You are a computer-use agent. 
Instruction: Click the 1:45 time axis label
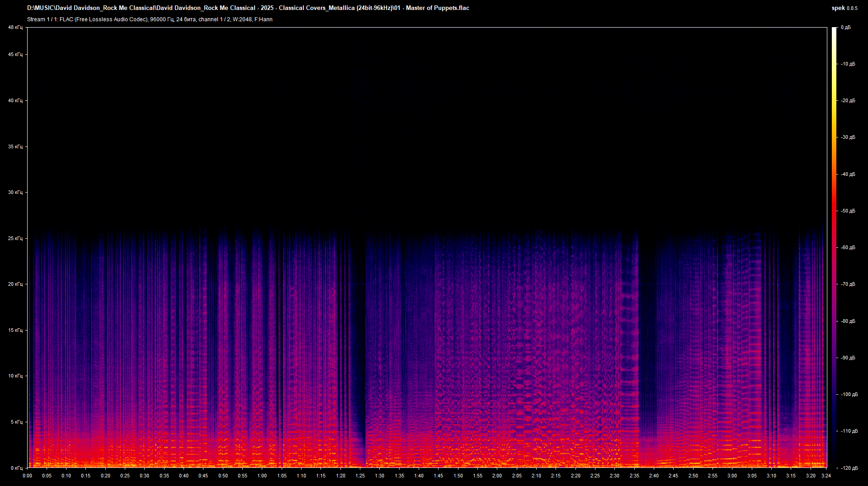(x=439, y=476)
